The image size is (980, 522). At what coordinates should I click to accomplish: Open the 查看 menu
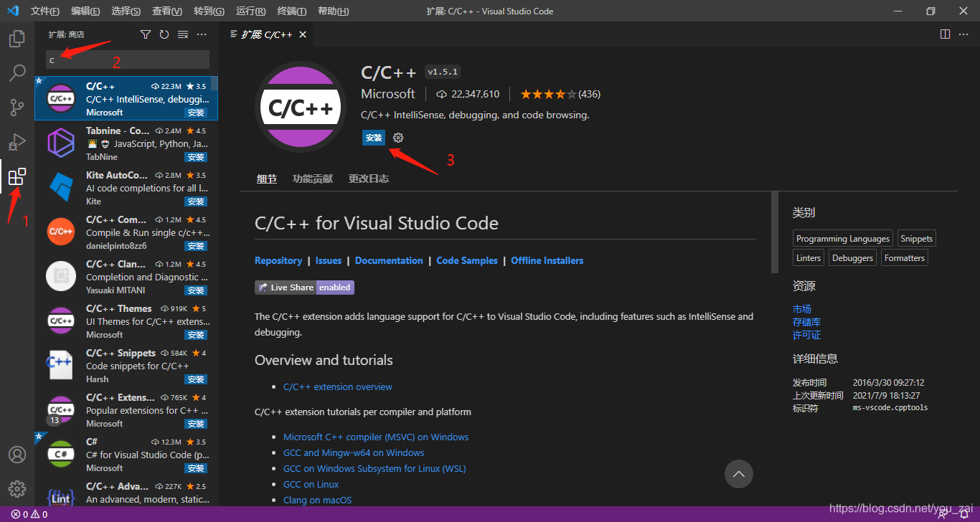coord(166,11)
